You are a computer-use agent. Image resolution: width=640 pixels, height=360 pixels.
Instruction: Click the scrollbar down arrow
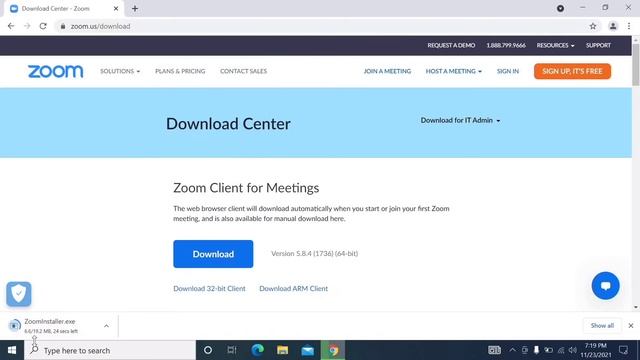tap(636, 307)
